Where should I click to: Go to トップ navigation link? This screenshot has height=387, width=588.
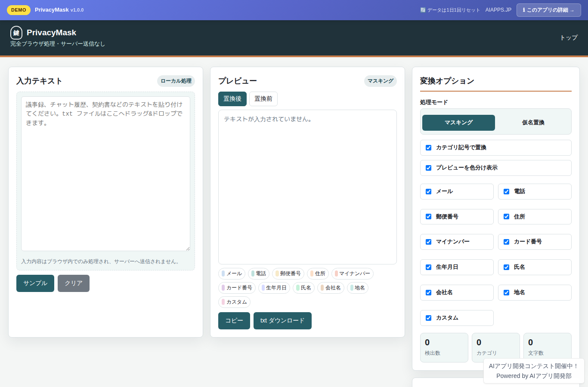tap(569, 38)
